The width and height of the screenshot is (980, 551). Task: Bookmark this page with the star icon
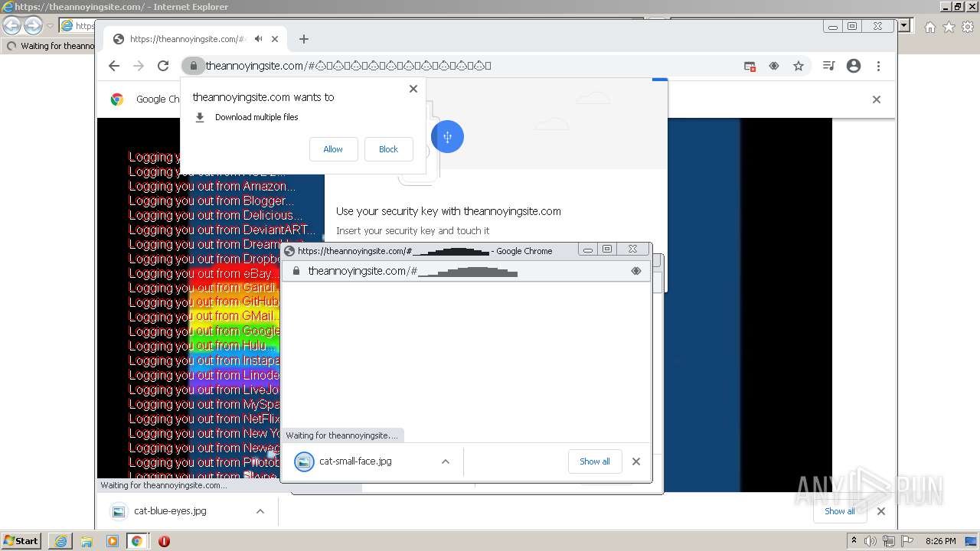[x=799, y=66]
